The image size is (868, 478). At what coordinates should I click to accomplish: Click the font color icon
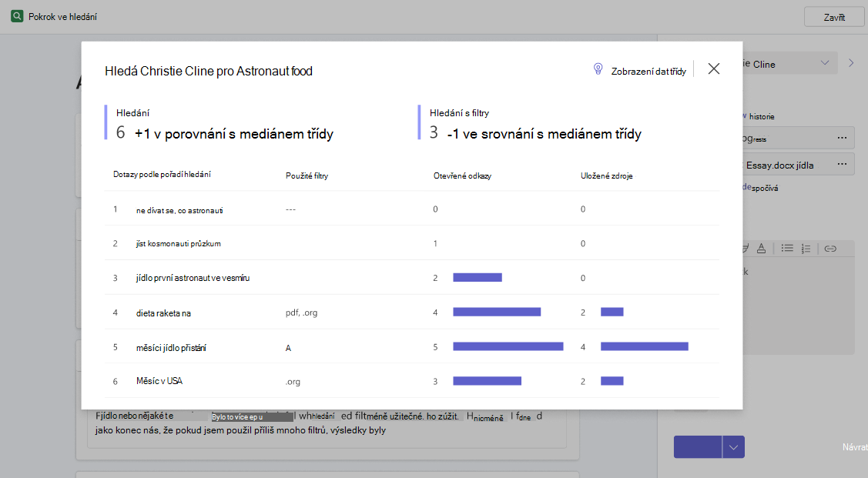coord(762,249)
